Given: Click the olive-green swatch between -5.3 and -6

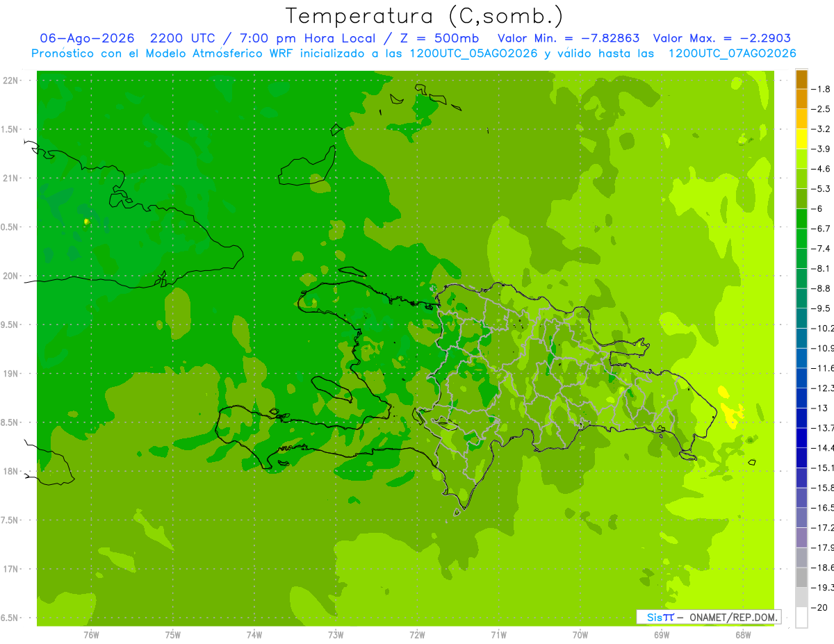Looking at the screenshot, I should click(801, 199).
